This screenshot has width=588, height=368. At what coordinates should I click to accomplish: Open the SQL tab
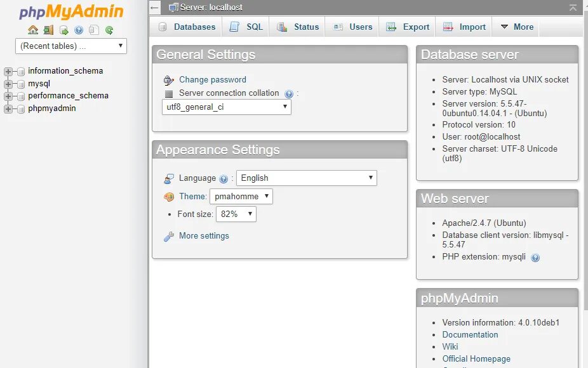[246, 27]
